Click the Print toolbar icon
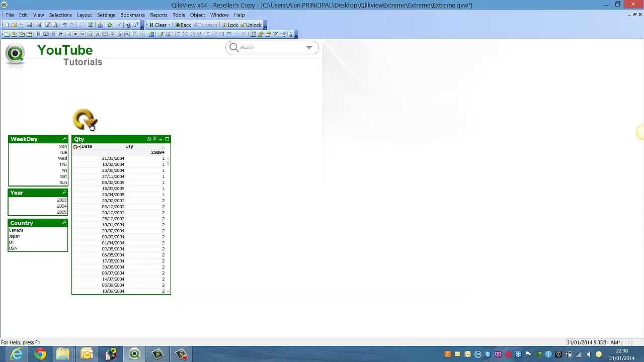 tap(38, 25)
